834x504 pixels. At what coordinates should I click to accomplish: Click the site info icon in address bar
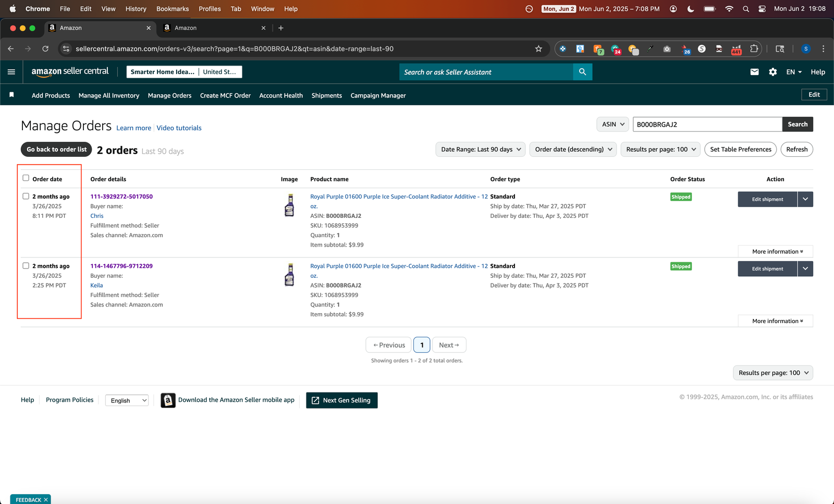pos(66,48)
